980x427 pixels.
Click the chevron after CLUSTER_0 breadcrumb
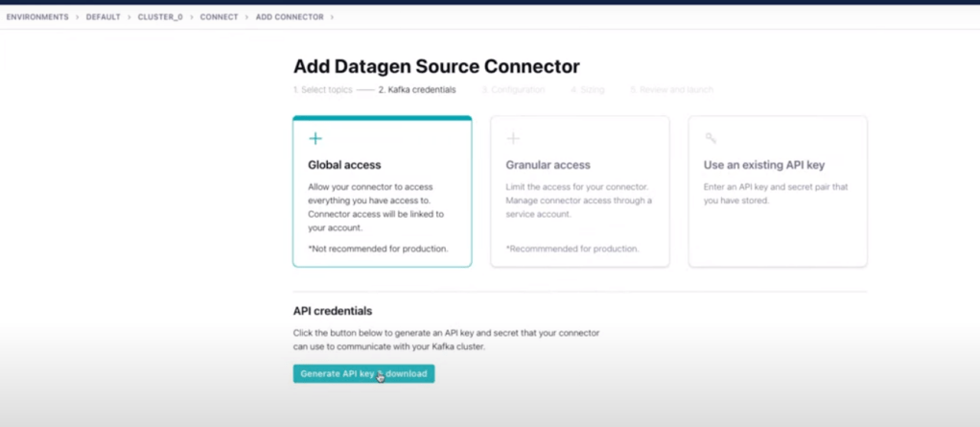tap(191, 17)
